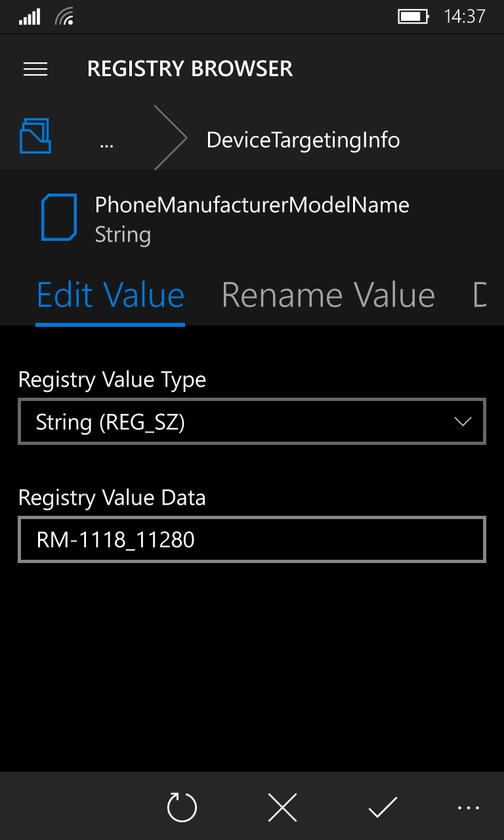The height and width of the screenshot is (840, 504).
Task: Open more options in bottom app bar
Action: point(468,808)
